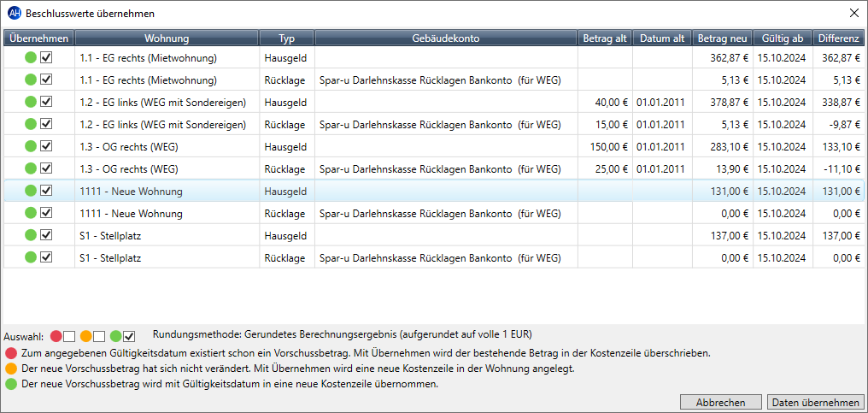Click green status dot in 1111 Neue Wohnung Hausgeld row
This screenshot has height=413, width=868.
31,191
